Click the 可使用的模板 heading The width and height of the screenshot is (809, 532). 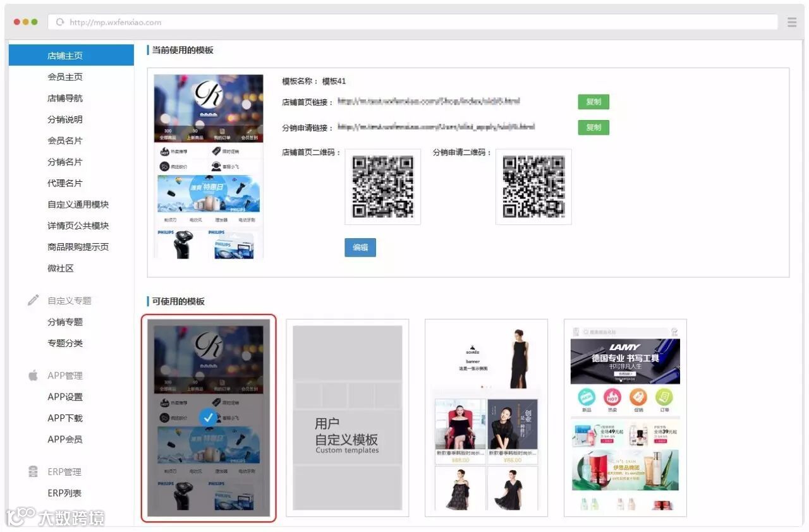(x=178, y=301)
